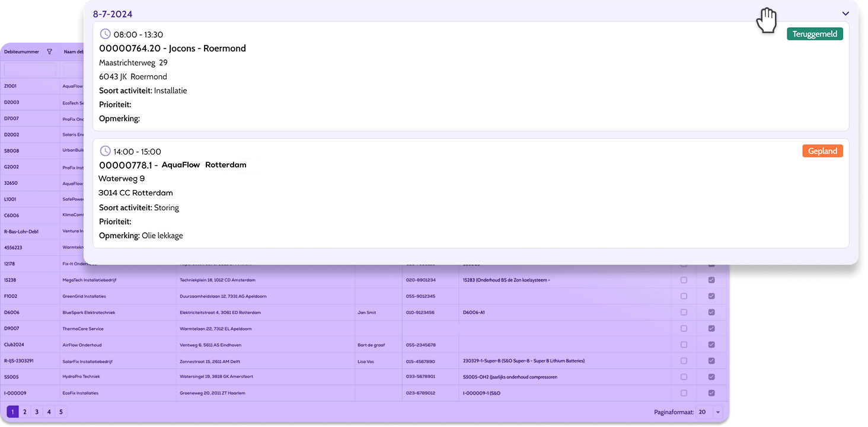The image size is (868, 427).
Task: Click the 8-7-2024 date header
Action: click(x=113, y=14)
